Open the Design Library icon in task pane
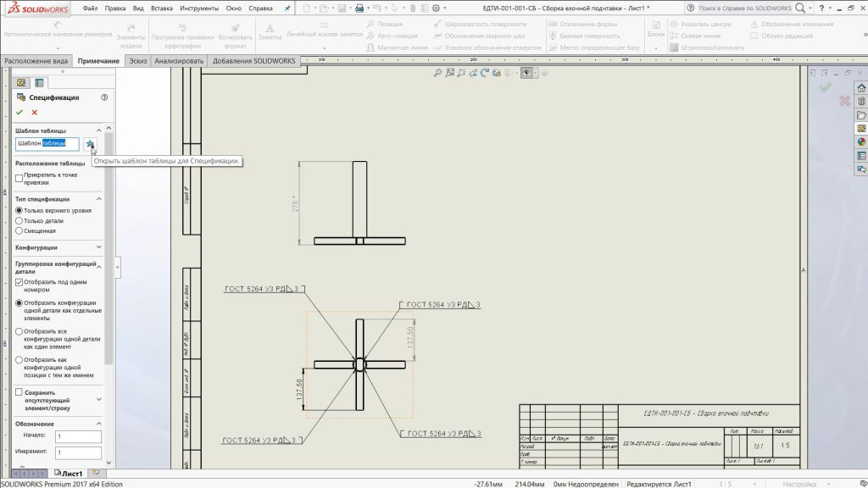This screenshot has height=488, width=868. [x=861, y=102]
